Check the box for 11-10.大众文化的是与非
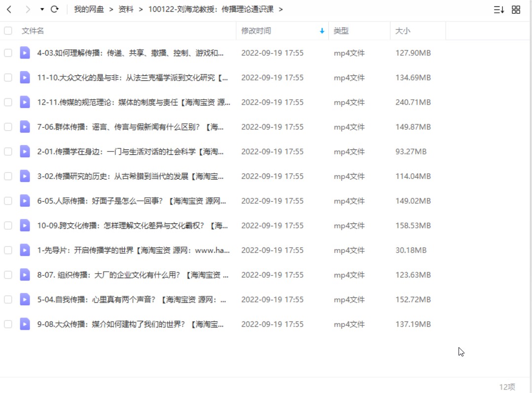532x393 pixels. (8, 78)
